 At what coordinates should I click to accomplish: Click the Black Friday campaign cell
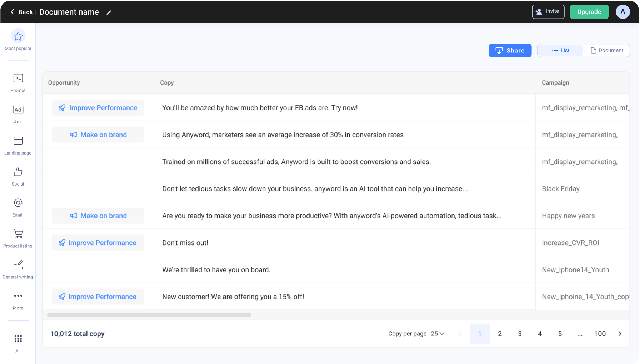point(560,189)
